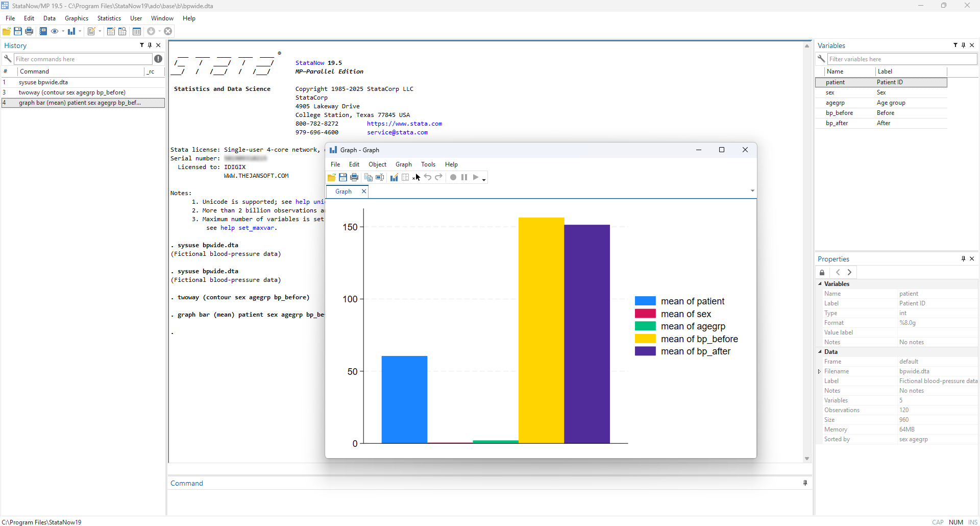
Task: Open the graph tab list dropdown arrow
Action: point(752,191)
